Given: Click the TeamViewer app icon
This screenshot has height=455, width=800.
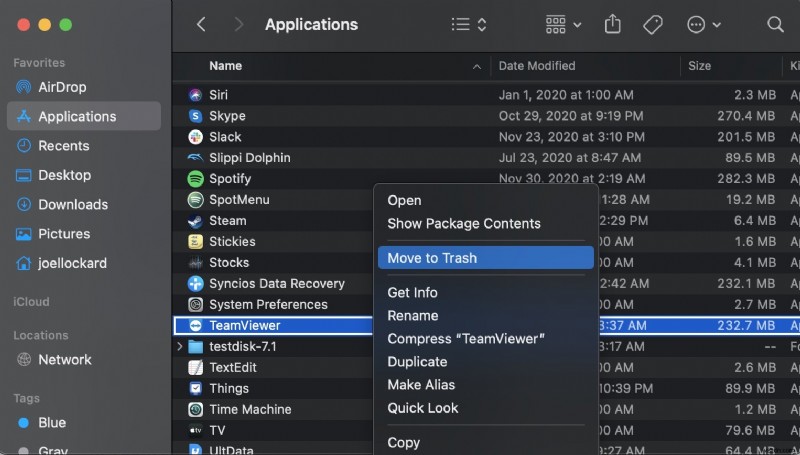Looking at the screenshot, I should (195, 325).
